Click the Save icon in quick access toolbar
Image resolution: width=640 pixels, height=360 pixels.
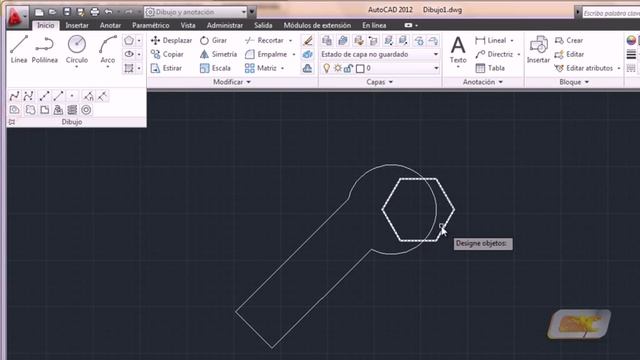coord(67,12)
